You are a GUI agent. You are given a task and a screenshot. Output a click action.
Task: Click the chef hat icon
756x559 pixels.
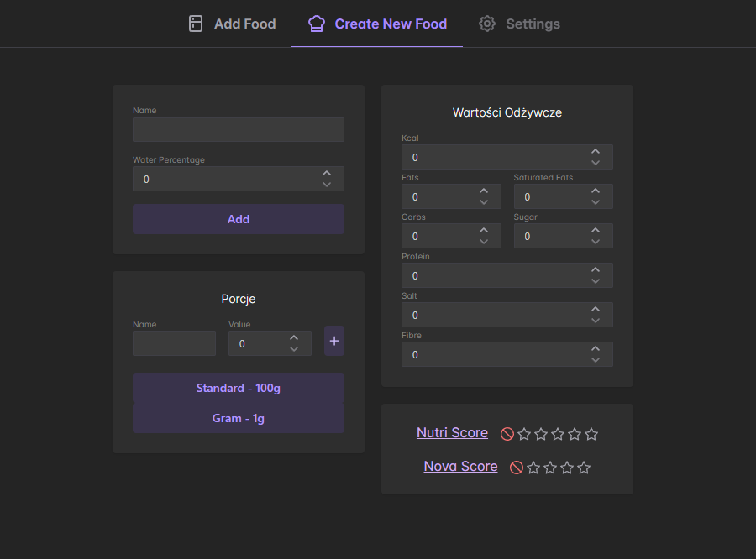coord(317,24)
